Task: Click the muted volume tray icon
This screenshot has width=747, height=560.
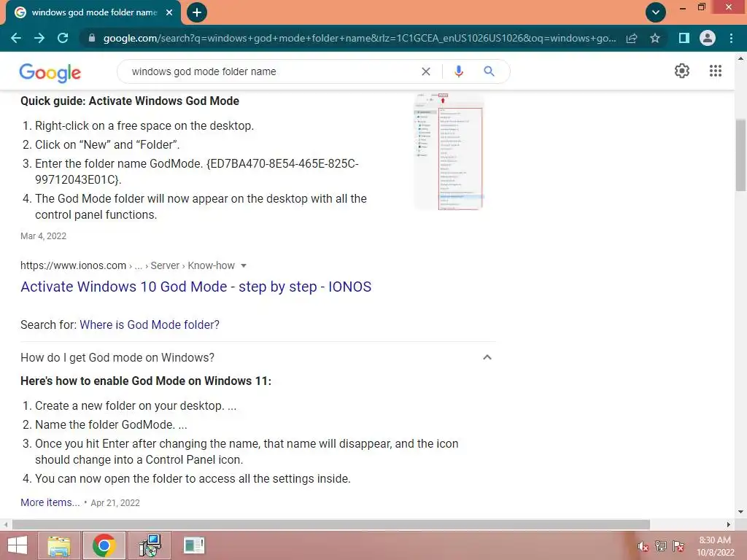Action: pos(643,546)
